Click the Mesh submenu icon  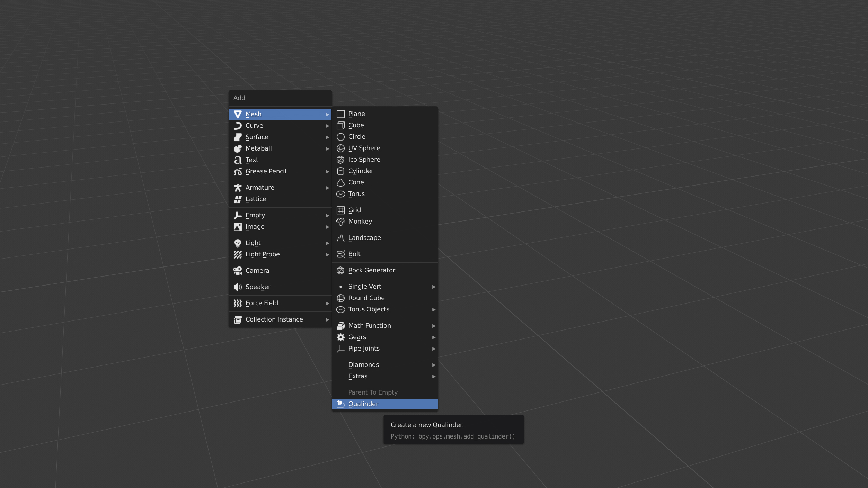click(238, 114)
